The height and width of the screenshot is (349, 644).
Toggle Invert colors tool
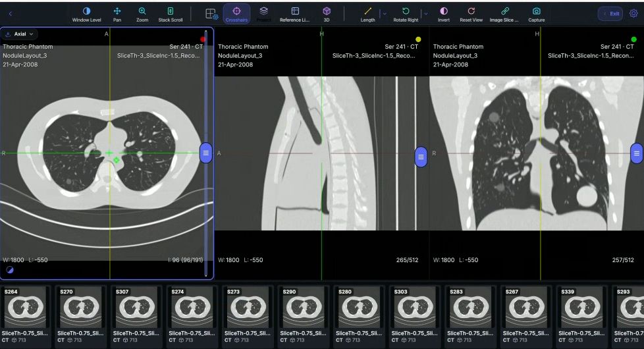[444, 14]
